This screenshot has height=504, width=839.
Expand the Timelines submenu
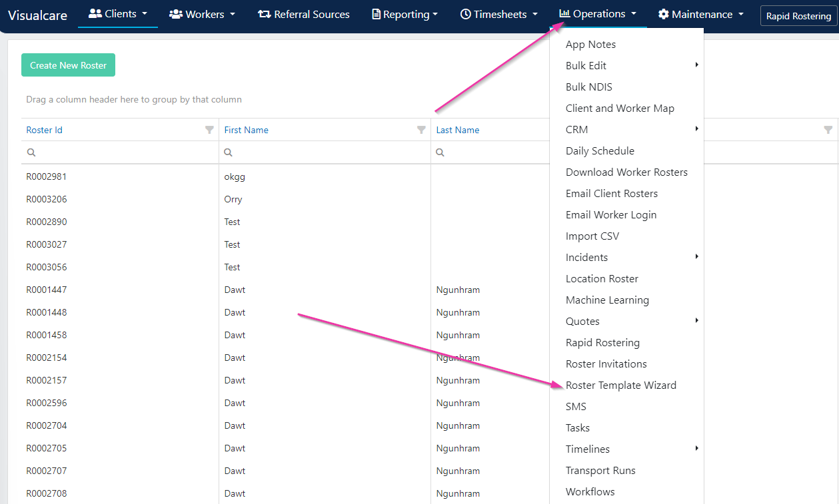click(626, 449)
